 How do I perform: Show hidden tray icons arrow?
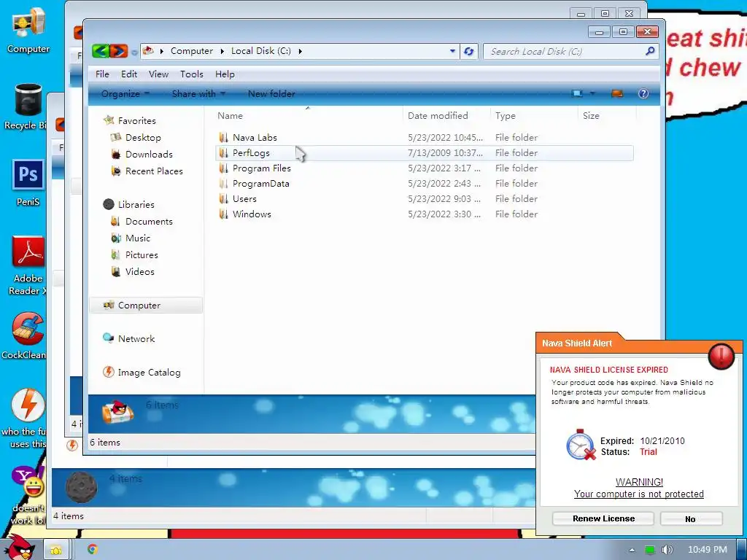point(632,550)
